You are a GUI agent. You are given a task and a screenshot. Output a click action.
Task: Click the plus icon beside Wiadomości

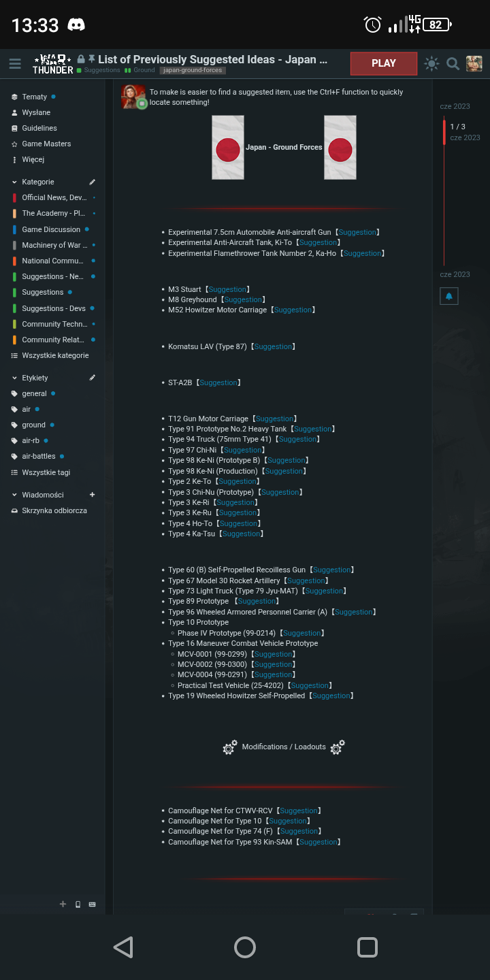pyautogui.click(x=93, y=495)
